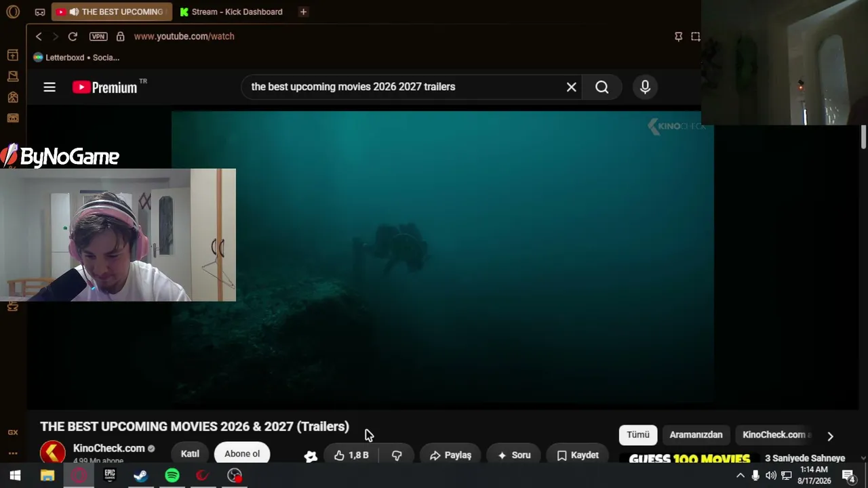Click the Katıl join button
The image size is (868, 488).
190,453
